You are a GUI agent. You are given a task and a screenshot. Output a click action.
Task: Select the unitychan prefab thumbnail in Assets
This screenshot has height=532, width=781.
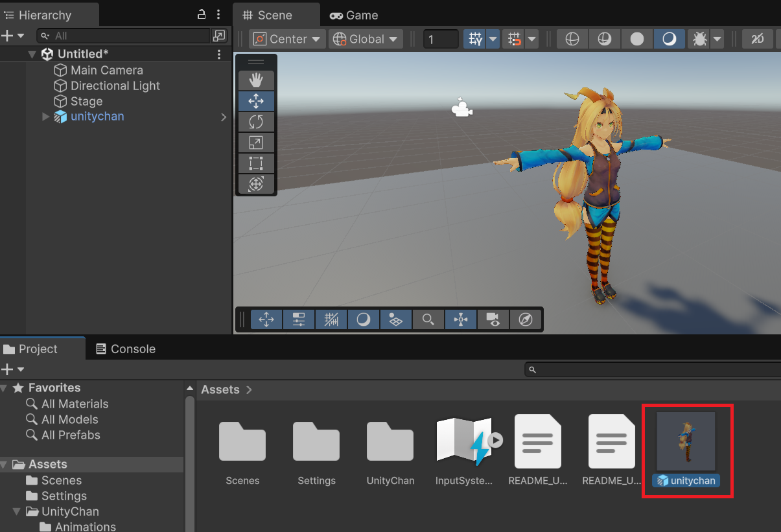point(686,441)
